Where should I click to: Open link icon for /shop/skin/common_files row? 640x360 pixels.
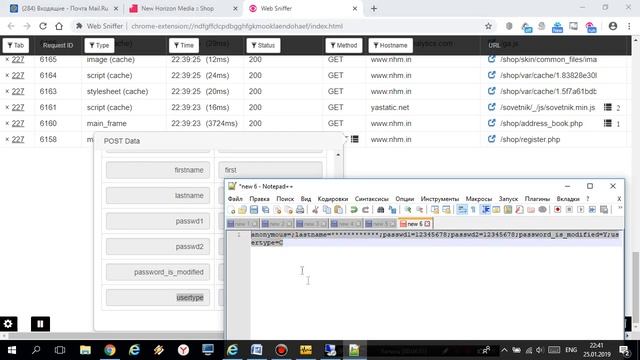coord(491,59)
